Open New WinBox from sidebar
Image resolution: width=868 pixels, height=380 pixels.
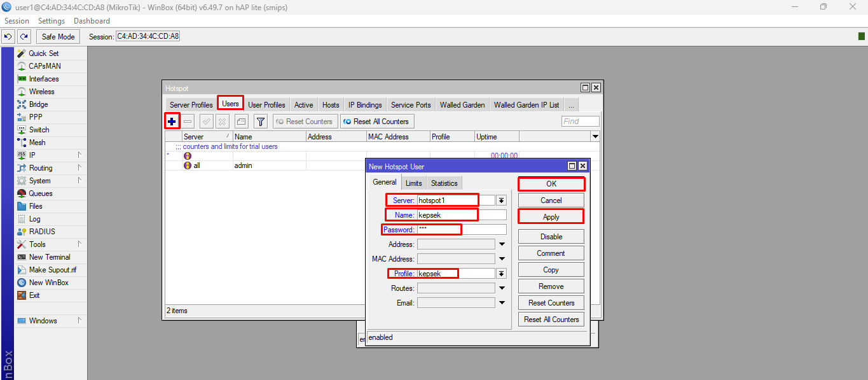pos(48,283)
